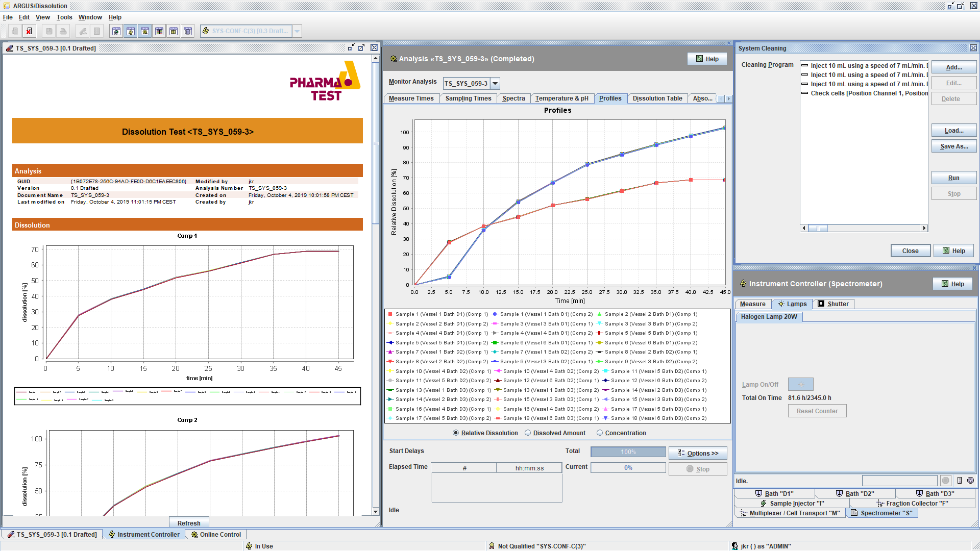Select the Concentration radio button

pyautogui.click(x=600, y=433)
